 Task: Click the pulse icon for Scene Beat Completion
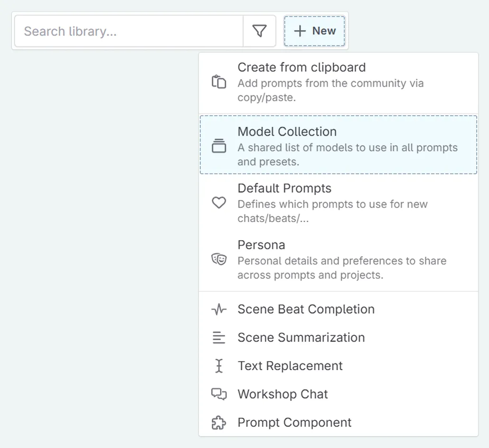pyautogui.click(x=218, y=309)
